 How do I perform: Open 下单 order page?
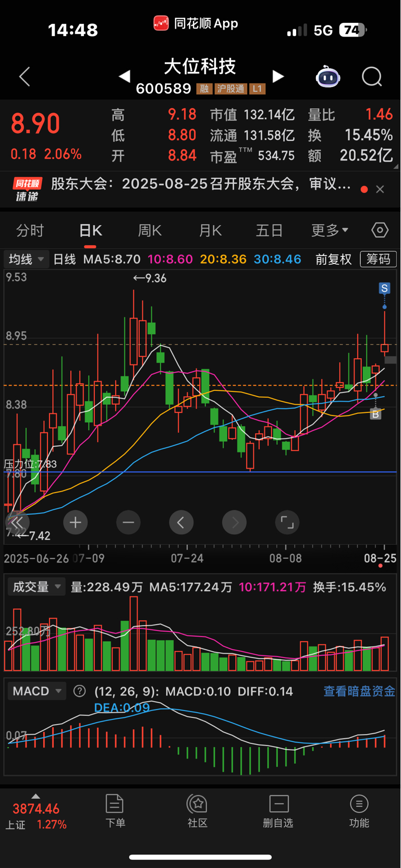[x=115, y=811]
